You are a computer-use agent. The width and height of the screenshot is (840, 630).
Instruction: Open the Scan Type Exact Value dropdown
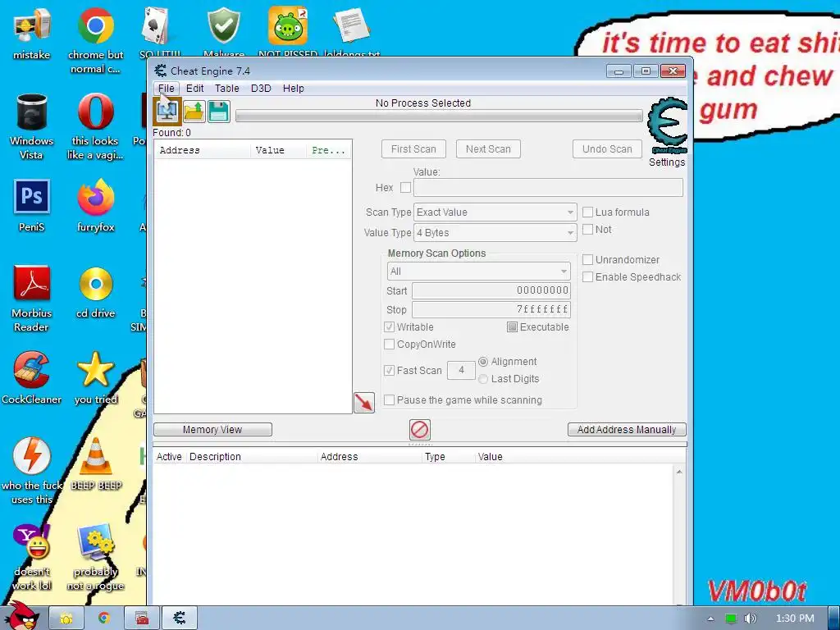coord(495,212)
